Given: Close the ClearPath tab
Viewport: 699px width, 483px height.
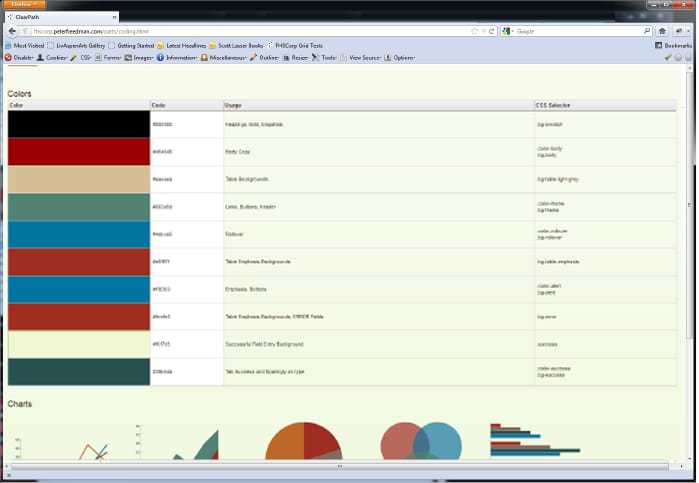Looking at the screenshot, I should [x=114, y=17].
